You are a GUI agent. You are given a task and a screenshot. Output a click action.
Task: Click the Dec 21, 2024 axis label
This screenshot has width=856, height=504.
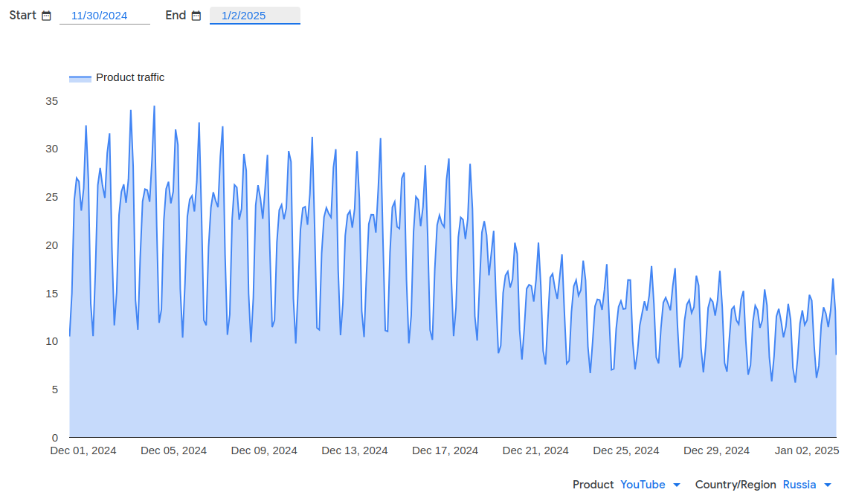point(535,450)
